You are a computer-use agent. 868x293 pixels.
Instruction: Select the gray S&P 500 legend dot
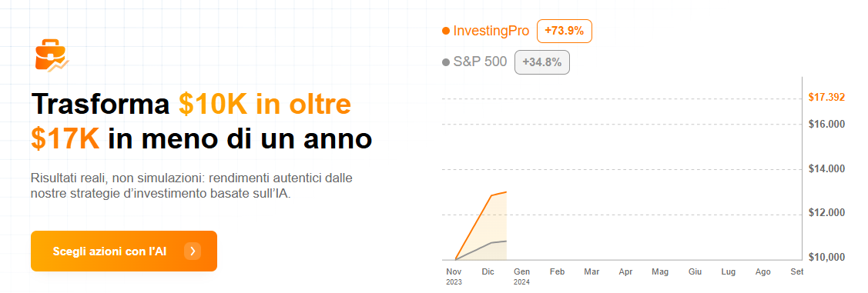pos(446,62)
